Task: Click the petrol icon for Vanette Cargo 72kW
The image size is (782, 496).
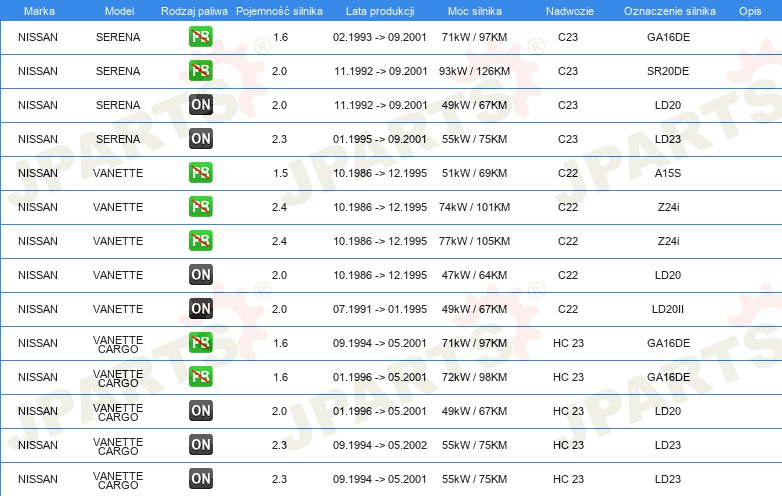Action: 200,376
